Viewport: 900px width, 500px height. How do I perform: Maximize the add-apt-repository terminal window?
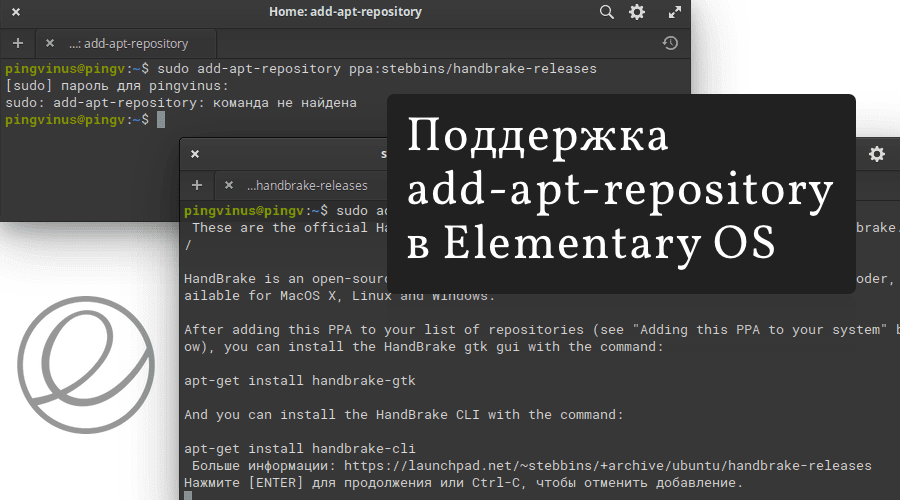click(675, 12)
